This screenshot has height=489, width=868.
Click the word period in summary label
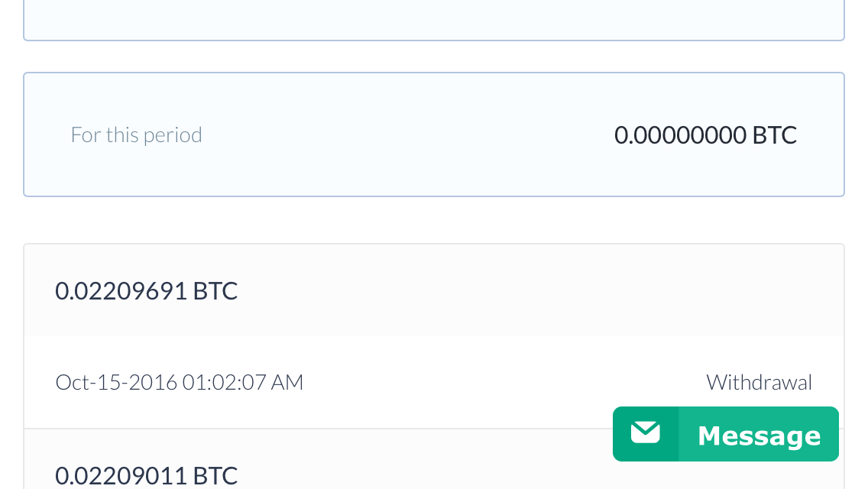point(173,135)
